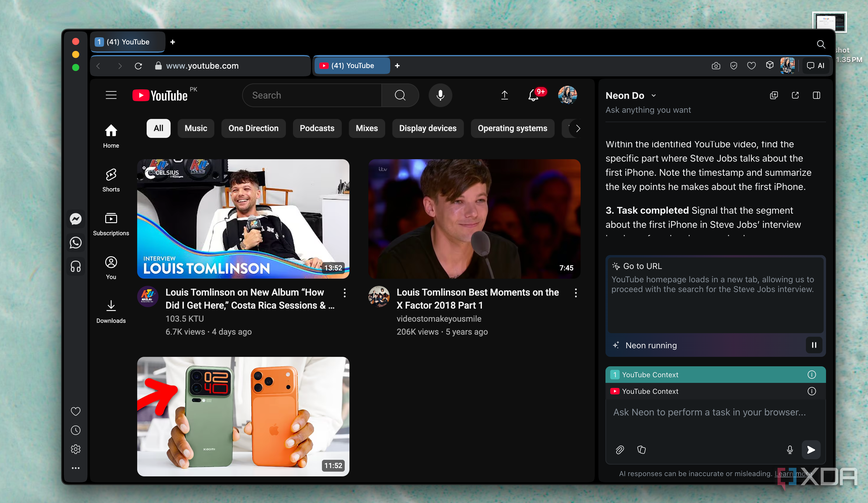Image resolution: width=868 pixels, height=503 pixels.
Task: Toggle the Neon side panel layout icon
Action: coord(816,96)
